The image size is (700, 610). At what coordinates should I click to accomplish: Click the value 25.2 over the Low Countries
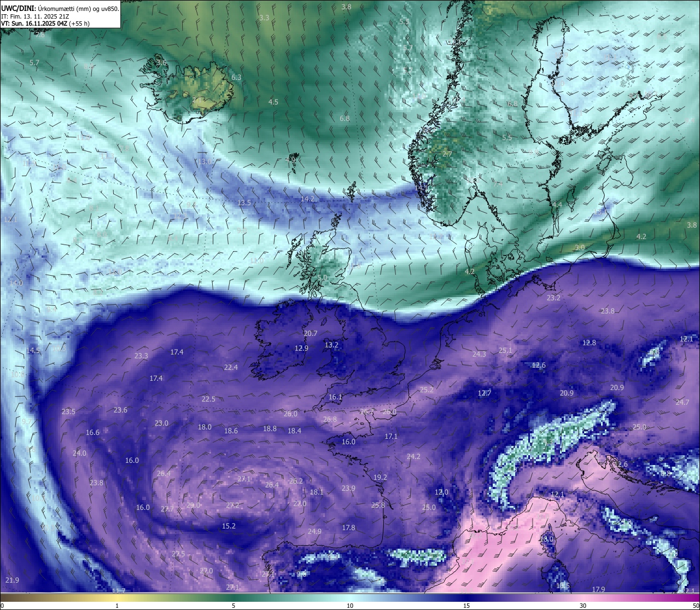click(427, 390)
